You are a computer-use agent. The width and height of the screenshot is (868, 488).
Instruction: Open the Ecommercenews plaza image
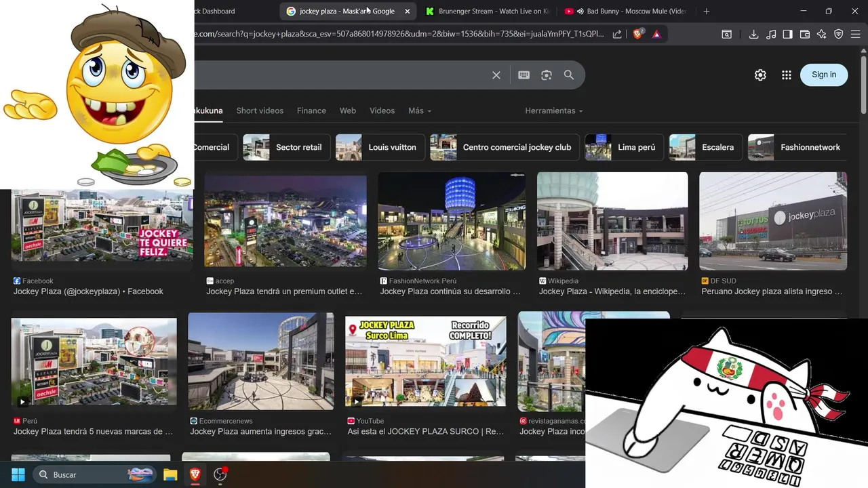(261, 361)
